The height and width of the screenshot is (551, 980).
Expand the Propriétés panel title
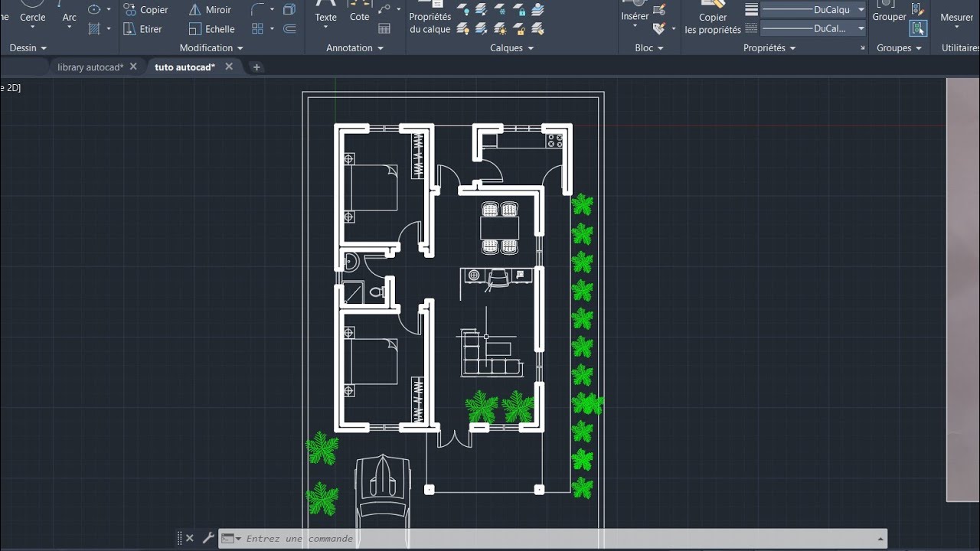(769, 47)
